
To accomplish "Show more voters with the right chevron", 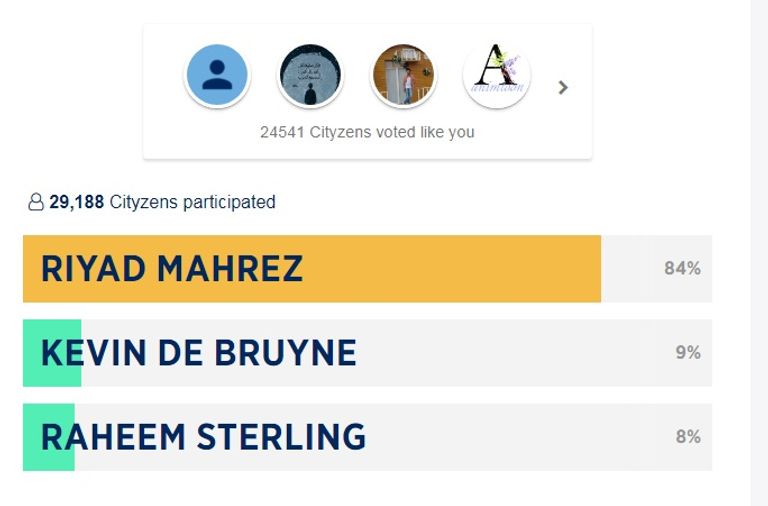I will [x=563, y=88].
